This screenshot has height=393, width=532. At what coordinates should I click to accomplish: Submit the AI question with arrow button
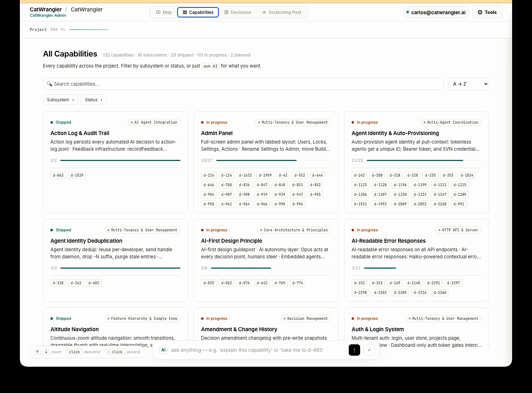354,350
